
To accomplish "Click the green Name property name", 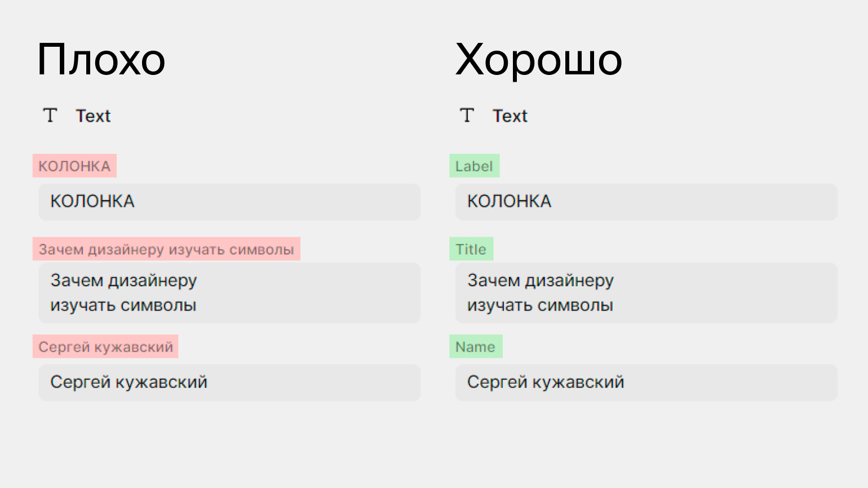I will [x=475, y=347].
